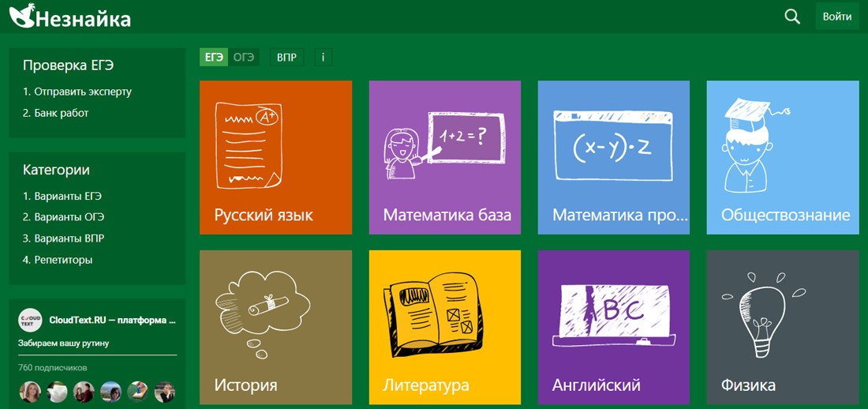Open the Обществознание subject tile
Screen dimensions: 868x409
[782, 157]
